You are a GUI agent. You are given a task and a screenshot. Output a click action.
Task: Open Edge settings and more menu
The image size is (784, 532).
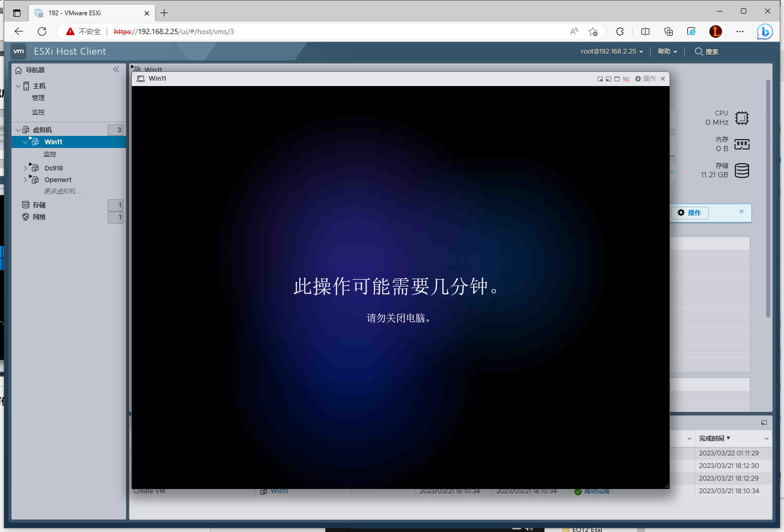[740, 31]
